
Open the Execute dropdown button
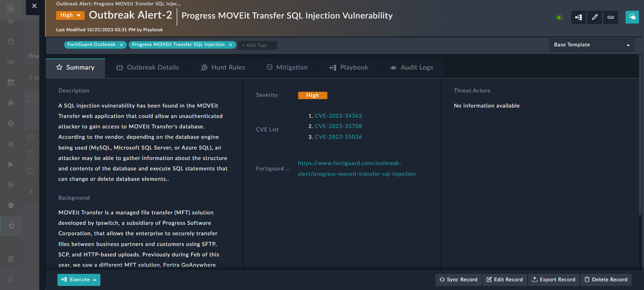click(x=79, y=280)
